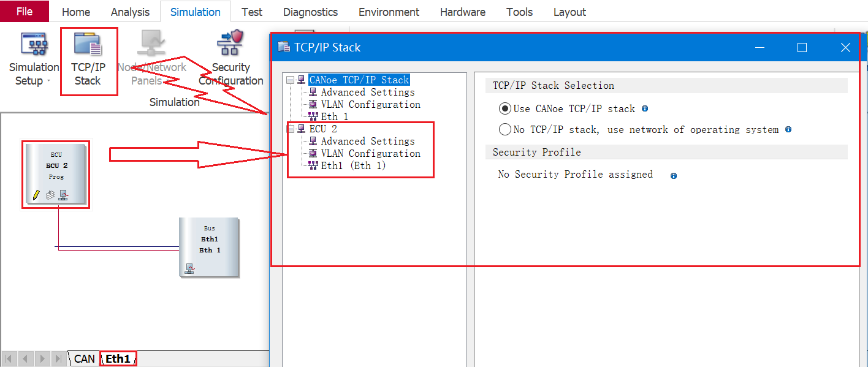Image resolution: width=868 pixels, height=367 pixels.
Task: Maximize the TCP/IP Stack dialog
Action: [x=802, y=47]
